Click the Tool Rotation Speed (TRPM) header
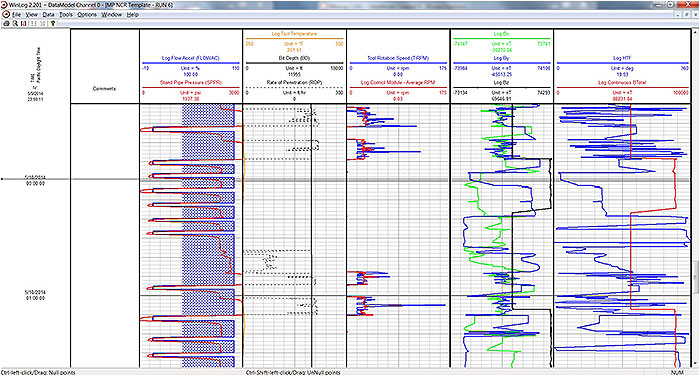Viewport: 700px width, 376px height. point(398,58)
